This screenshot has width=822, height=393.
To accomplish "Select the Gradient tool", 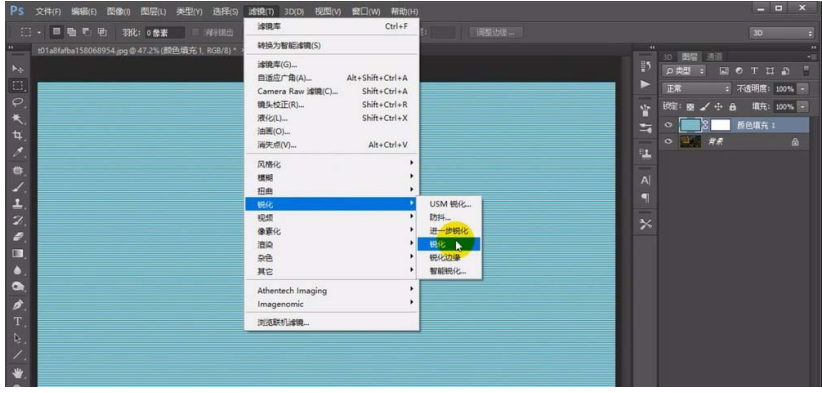I will [18, 254].
